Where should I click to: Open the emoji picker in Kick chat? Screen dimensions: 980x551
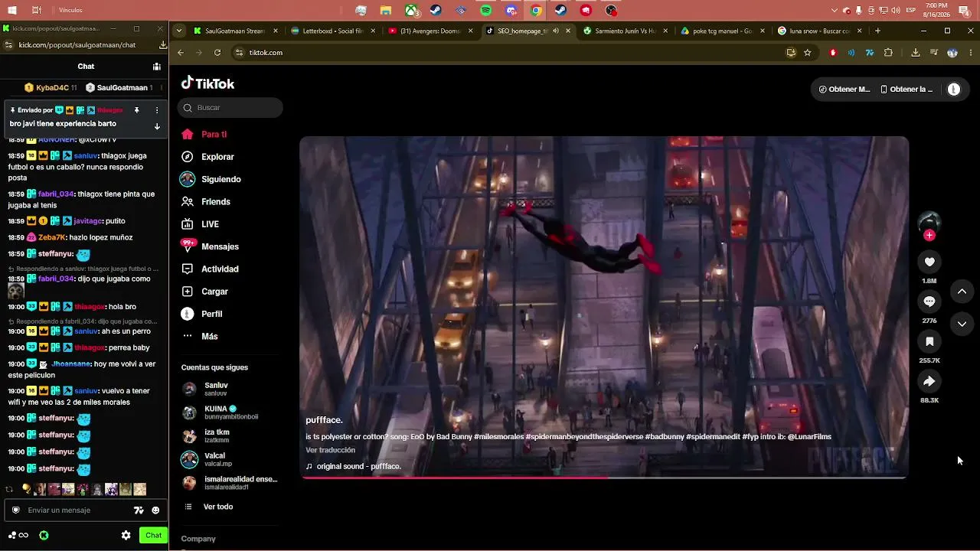155,510
